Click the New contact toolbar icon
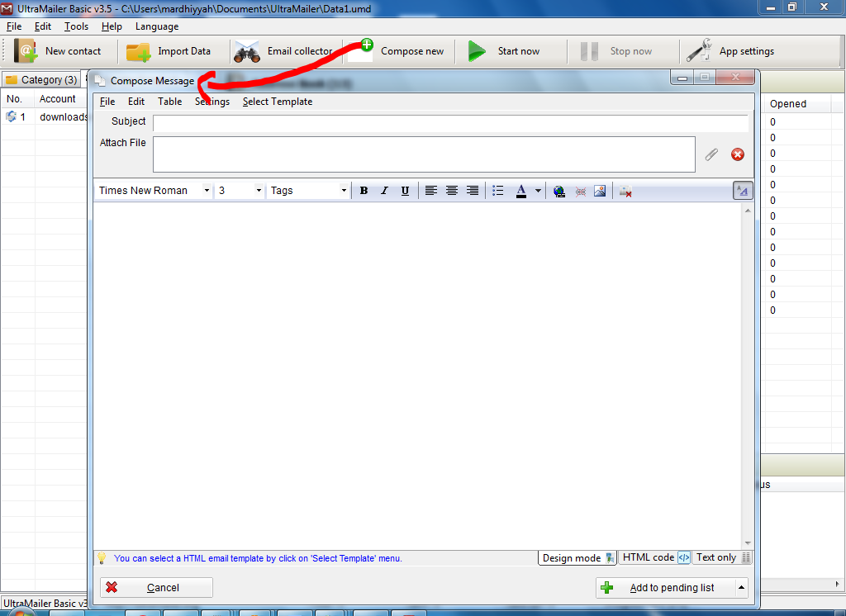846x616 pixels. (x=26, y=51)
